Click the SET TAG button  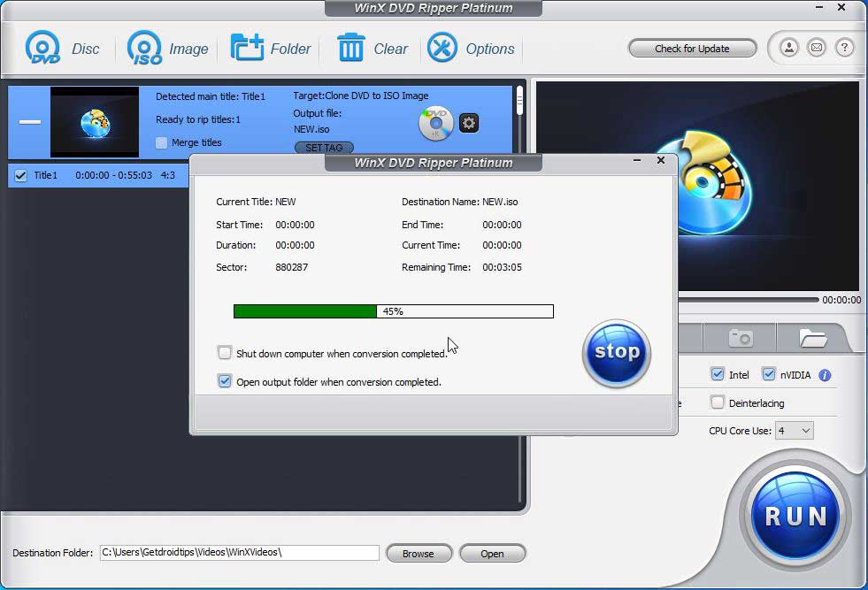(x=324, y=148)
